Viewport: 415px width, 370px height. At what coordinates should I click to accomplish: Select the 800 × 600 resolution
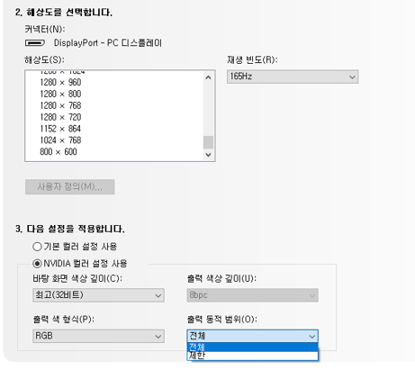click(58, 152)
